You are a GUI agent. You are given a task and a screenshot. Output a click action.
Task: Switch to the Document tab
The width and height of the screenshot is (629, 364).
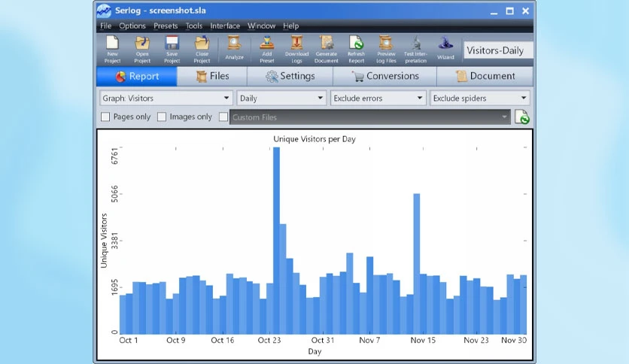click(x=485, y=76)
